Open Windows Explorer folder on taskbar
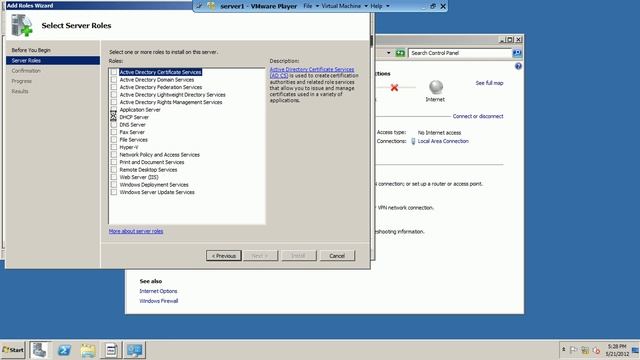The height and width of the screenshot is (360, 640). [x=88, y=350]
